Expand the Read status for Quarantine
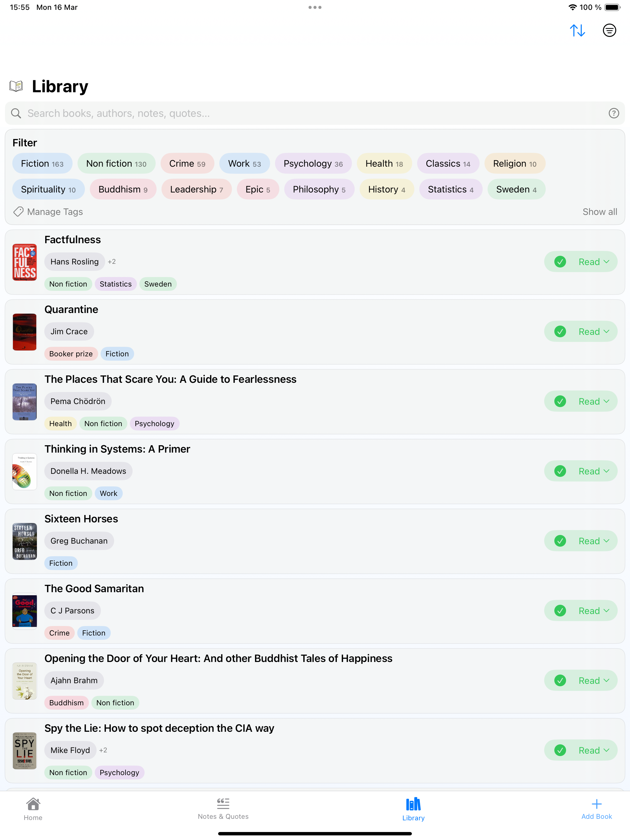The image size is (630, 840). pos(580,331)
